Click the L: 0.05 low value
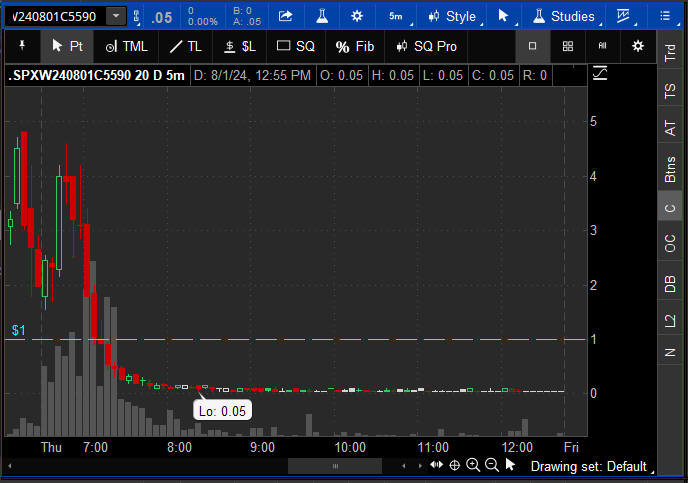Image resolution: width=688 pixels, height=483 pixels. [443, 75]
